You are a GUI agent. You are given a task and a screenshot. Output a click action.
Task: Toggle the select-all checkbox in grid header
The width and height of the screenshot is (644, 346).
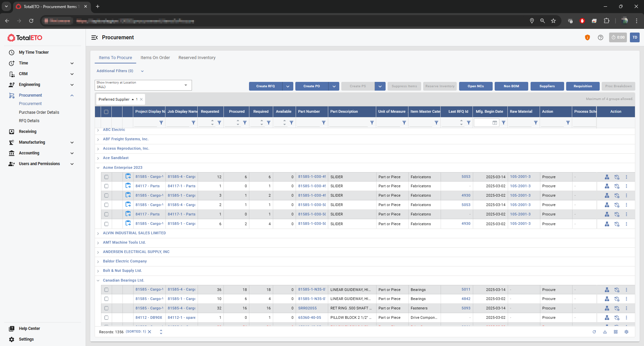[x=106, y=112]
